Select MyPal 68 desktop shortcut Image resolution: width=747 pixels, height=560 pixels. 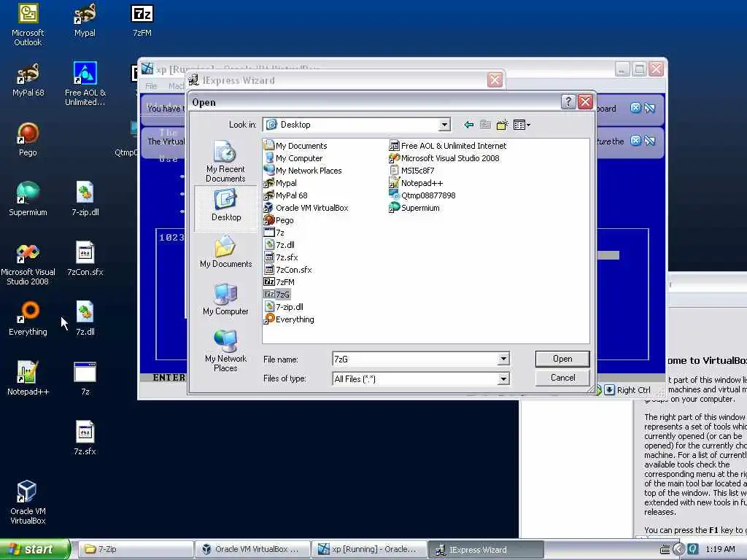click(x=28, y=80)
